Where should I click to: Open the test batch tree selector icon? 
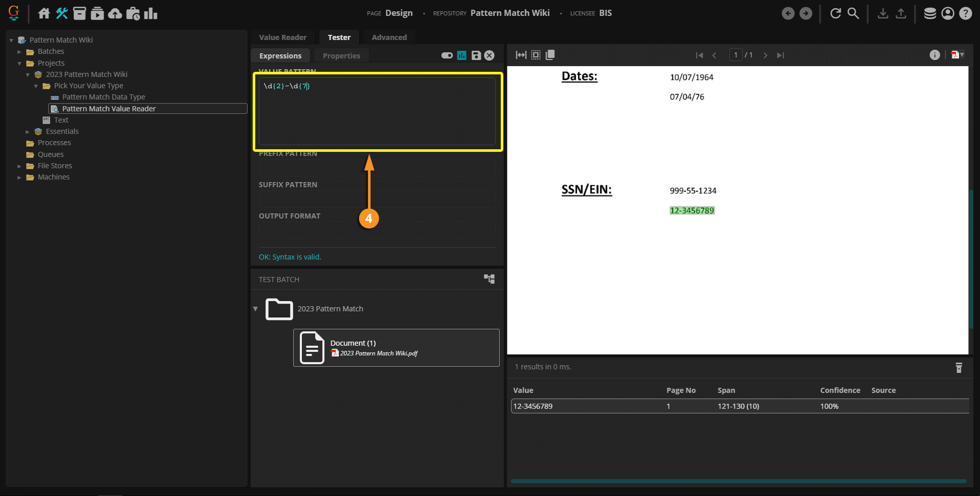[x=489, y=279]
